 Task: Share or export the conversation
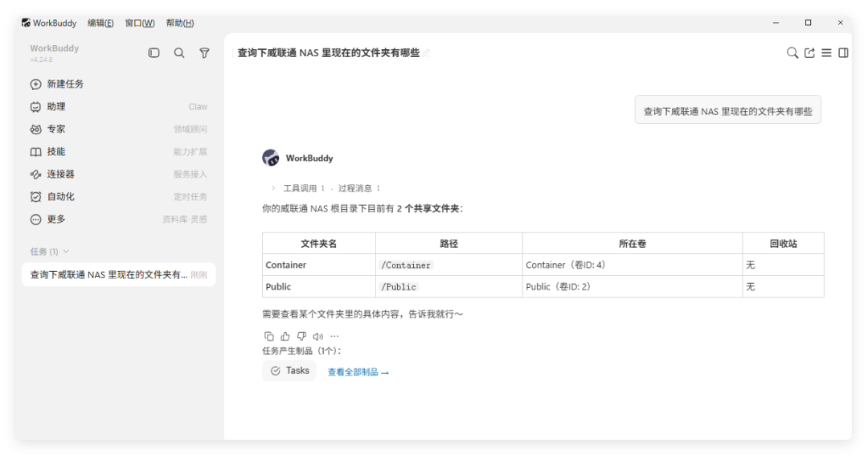[x=809, y=52]
